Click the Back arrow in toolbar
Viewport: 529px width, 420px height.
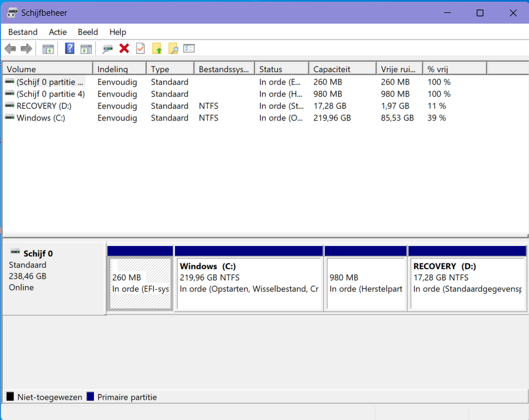click(10, 49)
